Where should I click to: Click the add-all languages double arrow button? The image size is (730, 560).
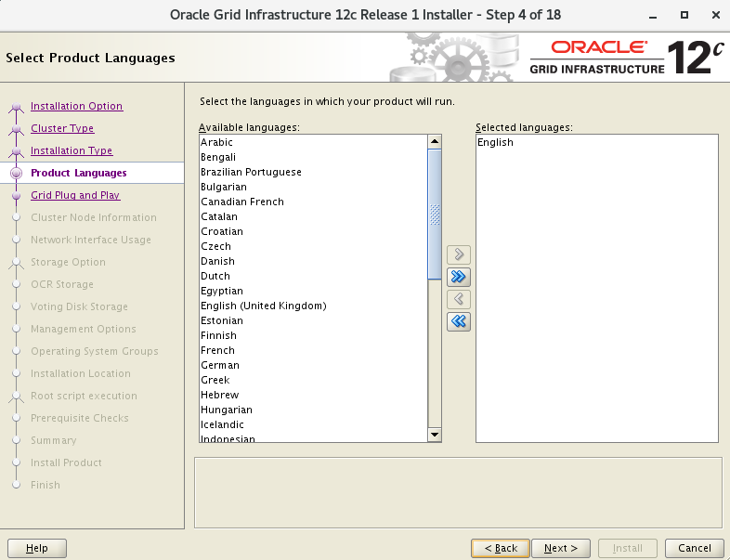(x=458, y=277)
